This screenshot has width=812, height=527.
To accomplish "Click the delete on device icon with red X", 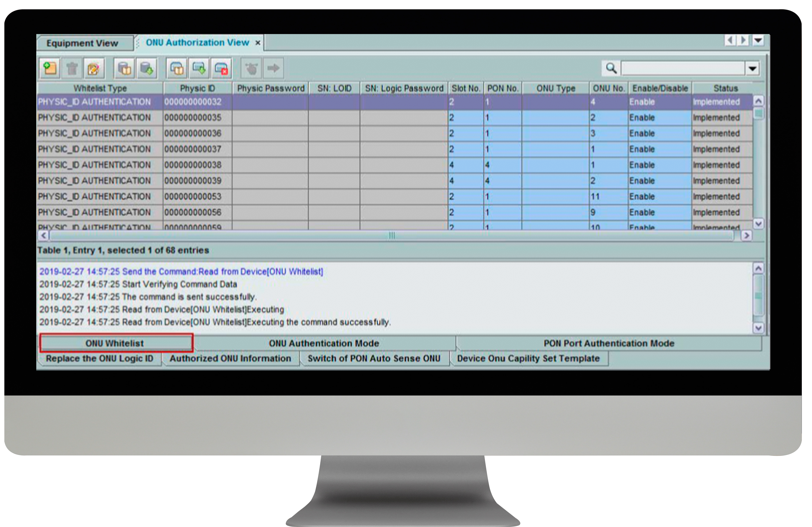I will point(221,68).
